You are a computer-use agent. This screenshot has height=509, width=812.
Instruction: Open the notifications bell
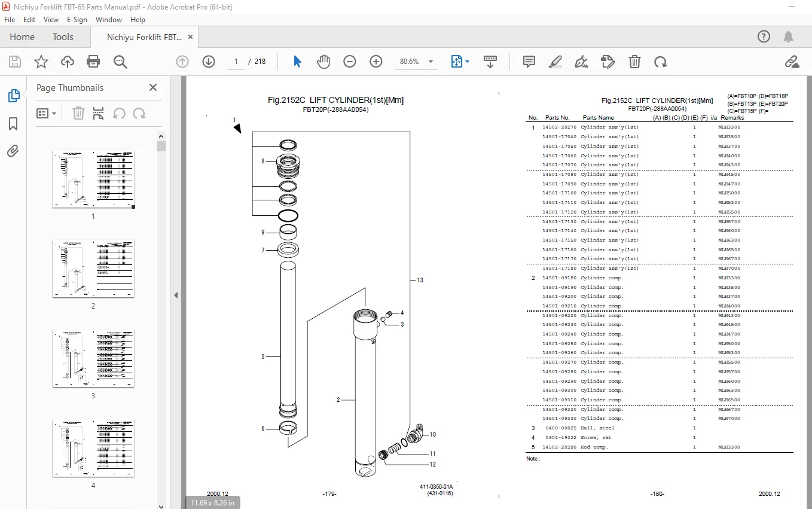(x=789, y=36)
